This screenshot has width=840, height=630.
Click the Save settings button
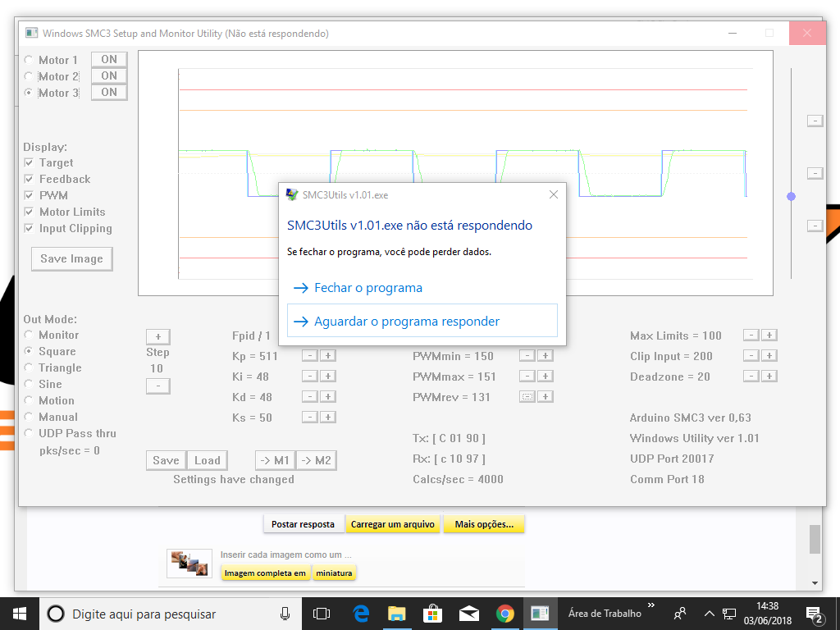(166, 460)
